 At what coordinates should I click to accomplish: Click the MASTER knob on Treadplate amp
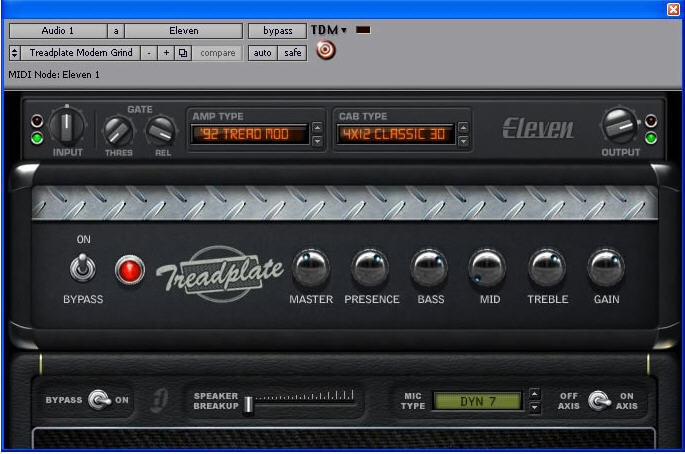[x=311, y=268]
